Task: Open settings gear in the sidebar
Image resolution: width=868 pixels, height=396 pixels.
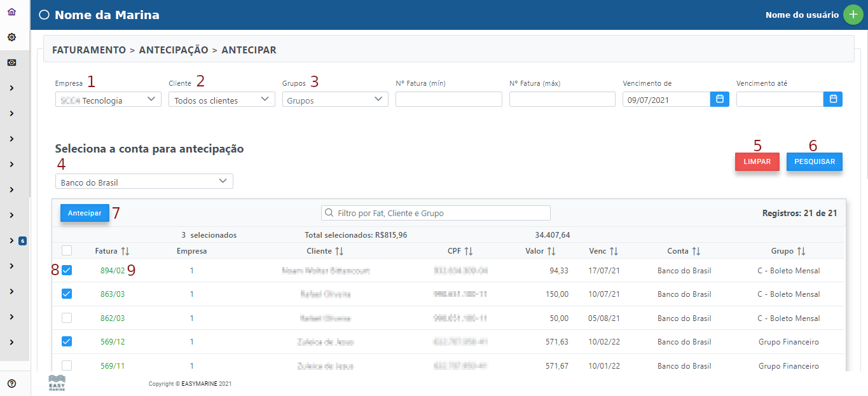Action: pyautogui.click(x=11, y=38)
